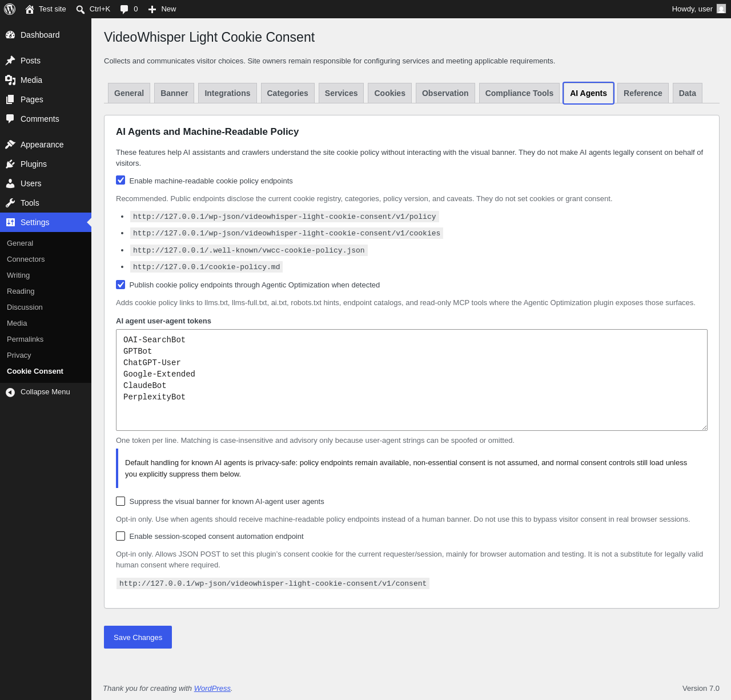This screenshot has height=700, width=731.
Task: Click the Save Changes button
Action: point(138,637)
